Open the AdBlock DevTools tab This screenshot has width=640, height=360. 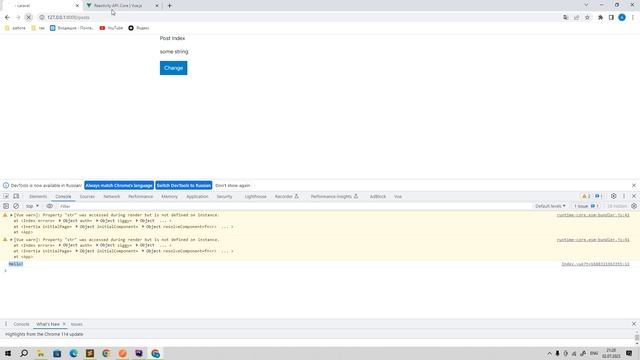(378, 196)
